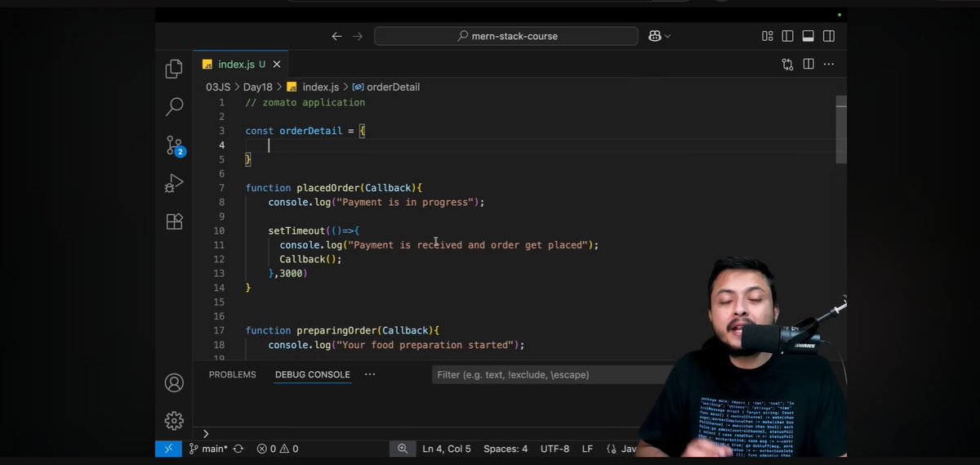Viewport: 980px width, 465px height.
Task: Open the Copilot chat icon
Action: click(x=654, y=36)
